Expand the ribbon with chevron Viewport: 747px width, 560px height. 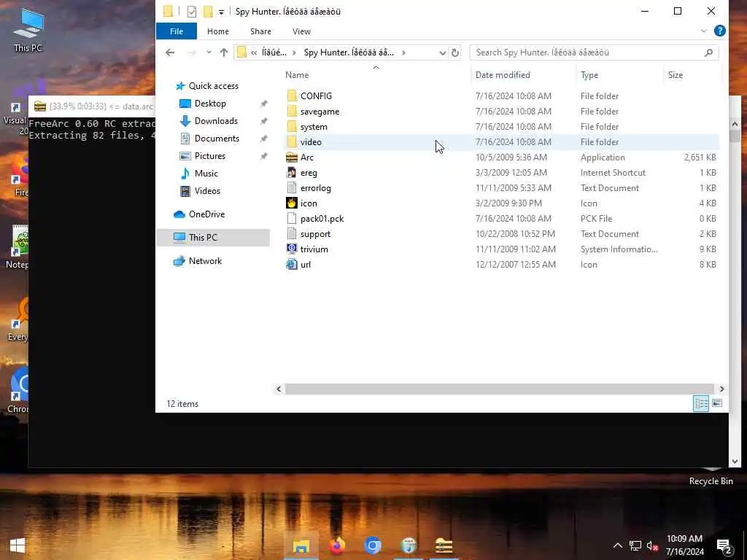click(704, 31)
